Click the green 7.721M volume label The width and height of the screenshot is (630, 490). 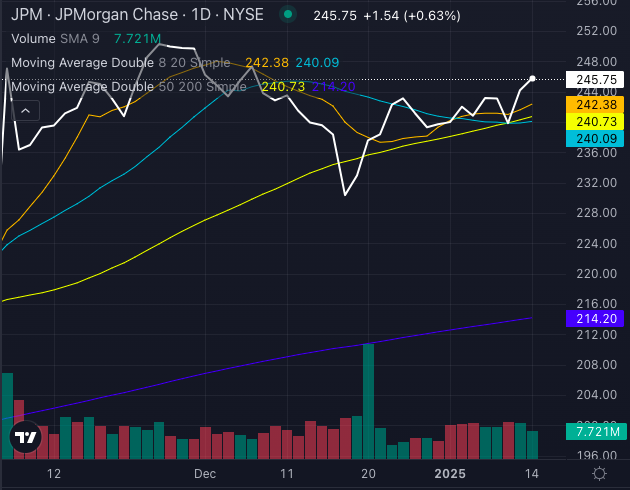click(x=595, y=432)
